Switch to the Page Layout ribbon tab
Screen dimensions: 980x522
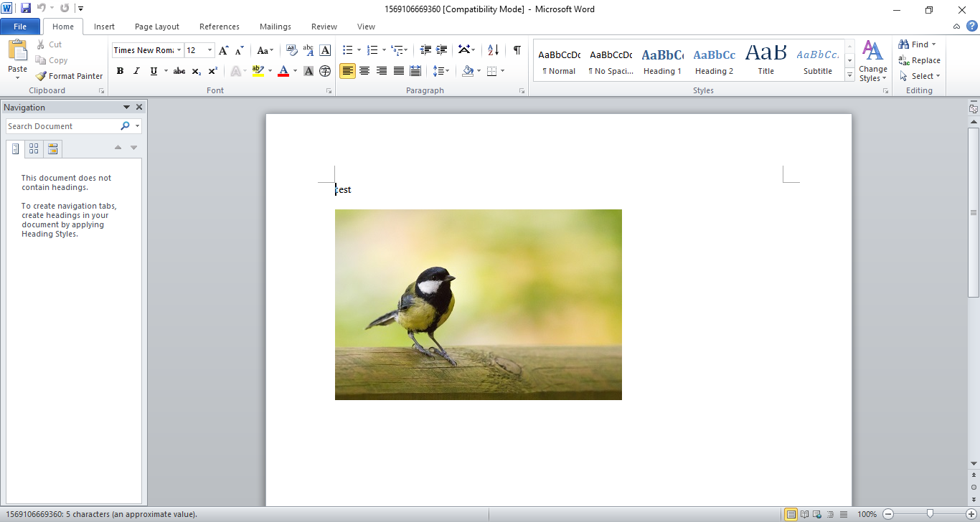[x=156, y=27]
